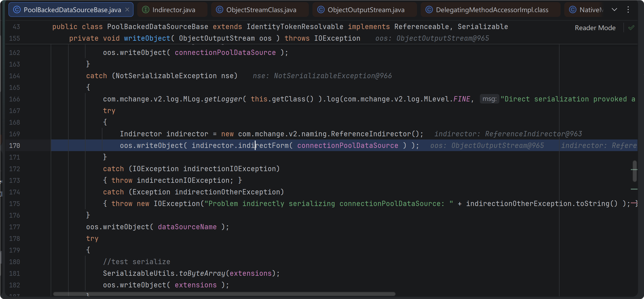Open the Indirector.java tab

[172, 10]
